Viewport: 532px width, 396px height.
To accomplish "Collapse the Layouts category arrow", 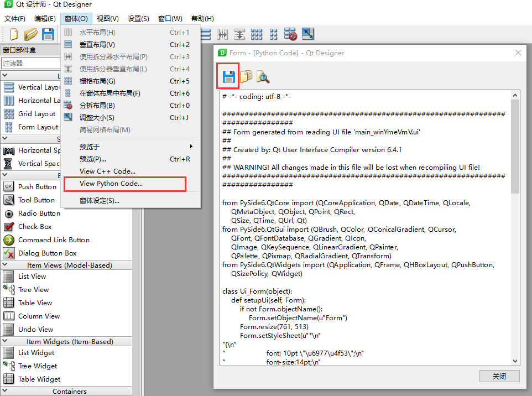I will [5, 75].
